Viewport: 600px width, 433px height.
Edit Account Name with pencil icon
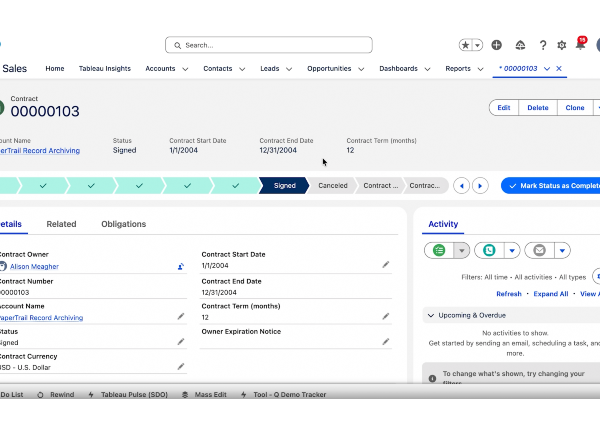click(181, 316)
